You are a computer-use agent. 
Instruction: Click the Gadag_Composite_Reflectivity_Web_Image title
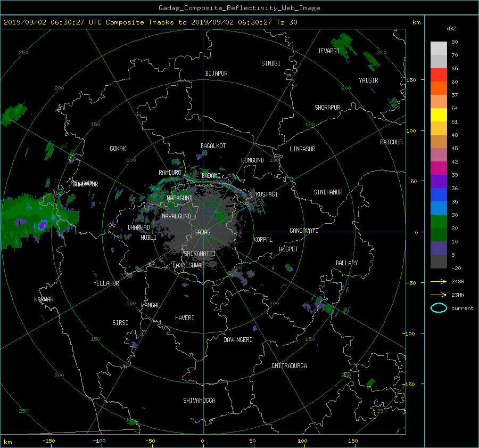[x=239, y=8]
